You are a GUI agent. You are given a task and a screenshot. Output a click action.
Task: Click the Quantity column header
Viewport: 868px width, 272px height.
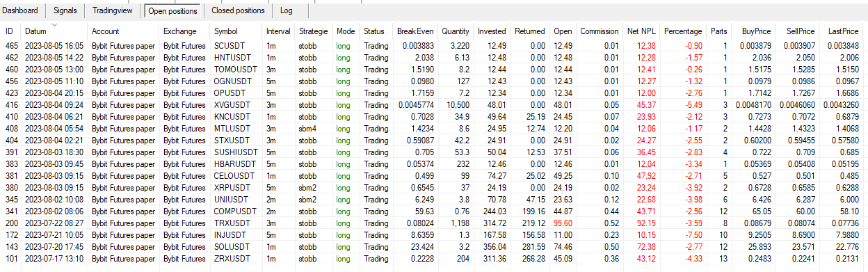tap(456, 31)
